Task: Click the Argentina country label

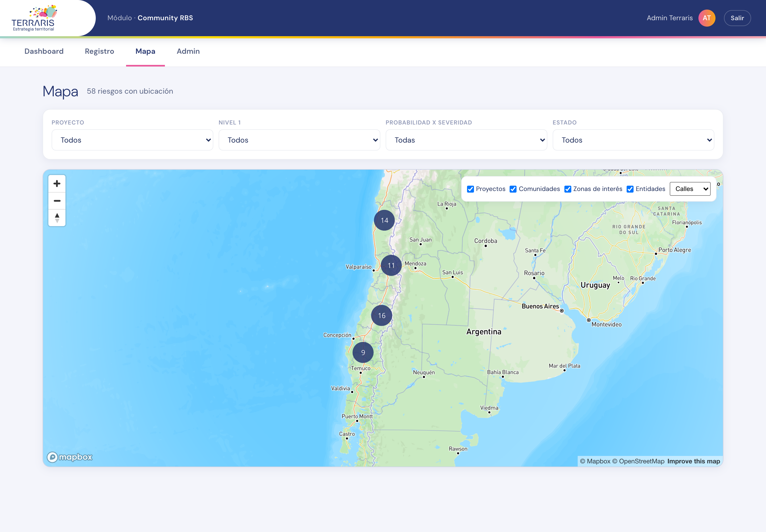Action: click(484, 332)
